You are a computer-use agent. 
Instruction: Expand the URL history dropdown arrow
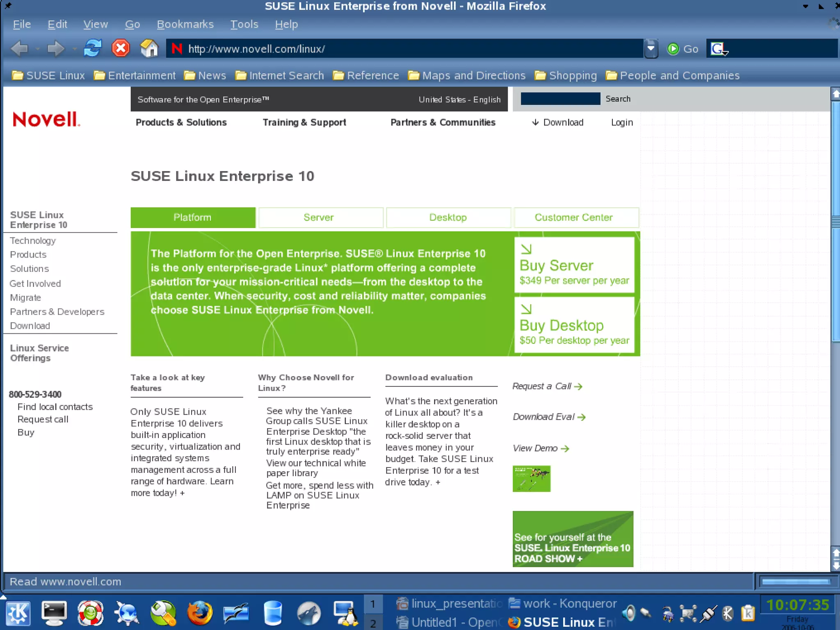point(651,49)
